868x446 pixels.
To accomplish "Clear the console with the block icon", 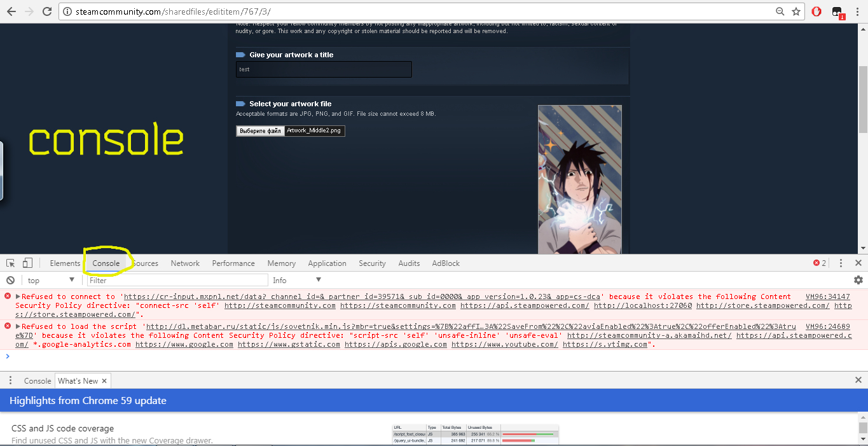I will click(x=10, y=280).
